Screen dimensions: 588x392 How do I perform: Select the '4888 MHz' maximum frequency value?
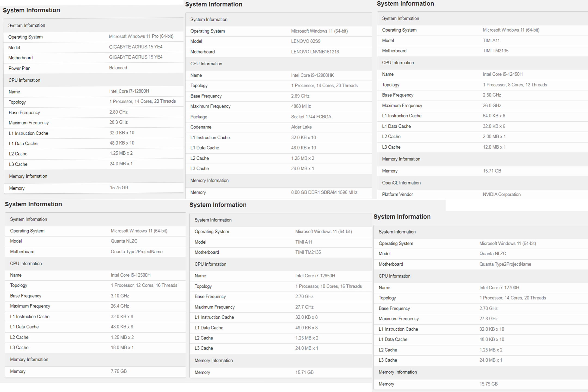click(x=301, y=106)
